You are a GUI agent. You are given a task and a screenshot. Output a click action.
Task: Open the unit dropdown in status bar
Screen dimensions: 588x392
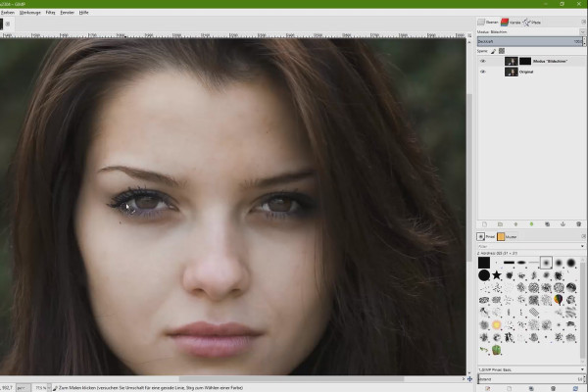pos(24,388)
